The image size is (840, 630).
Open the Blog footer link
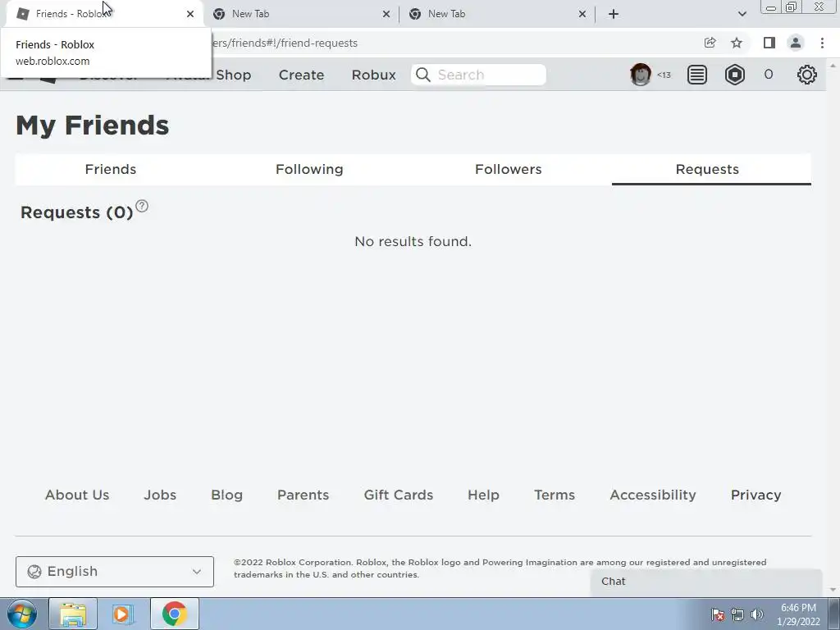coord(226,495)
